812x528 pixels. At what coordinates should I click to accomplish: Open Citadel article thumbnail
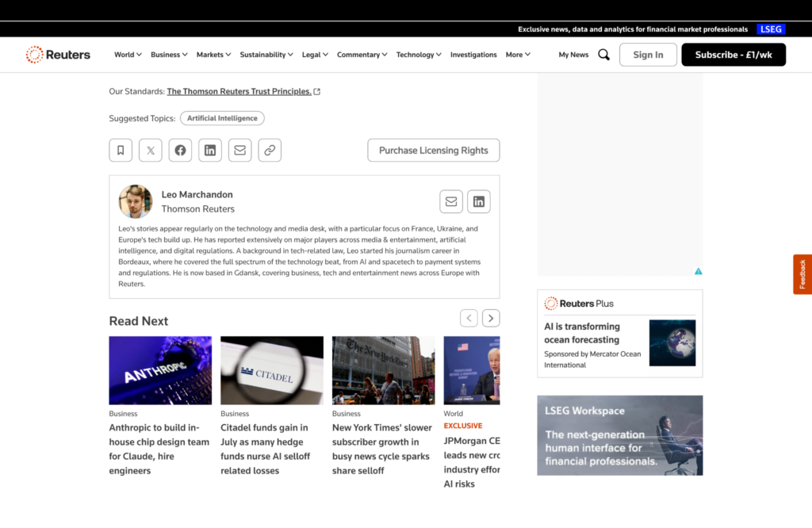272,370
